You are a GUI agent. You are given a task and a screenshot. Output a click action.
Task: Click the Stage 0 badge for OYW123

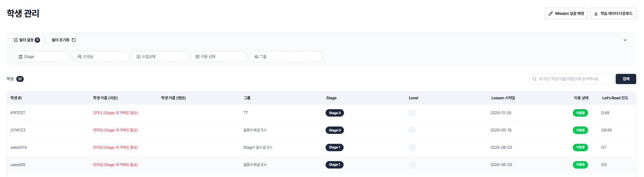click(335, 130)
